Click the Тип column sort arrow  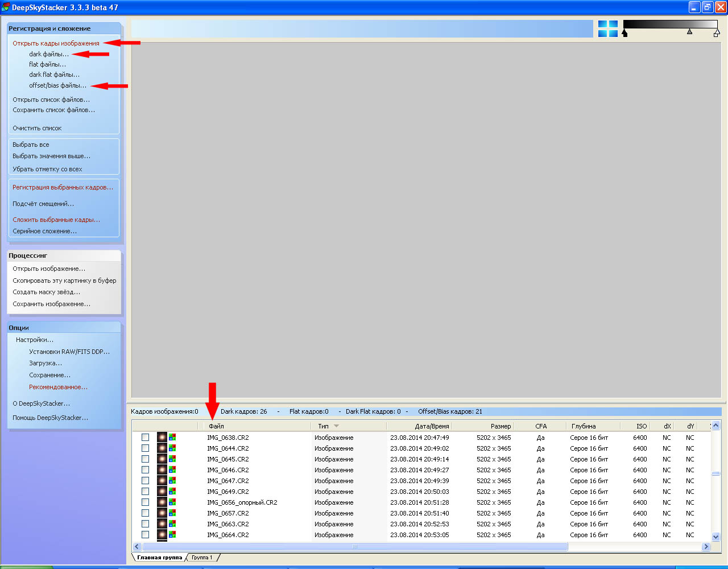[337, 426]
